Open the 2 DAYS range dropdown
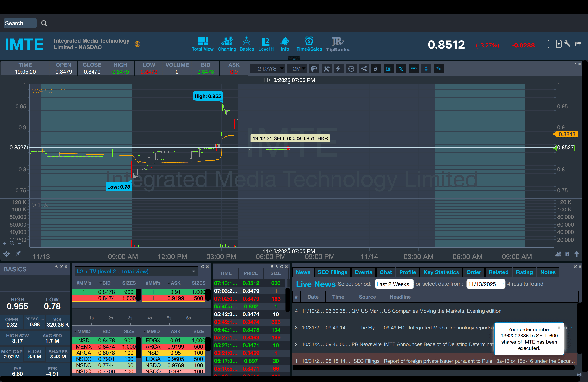588x382 pixels. [268, 69]
